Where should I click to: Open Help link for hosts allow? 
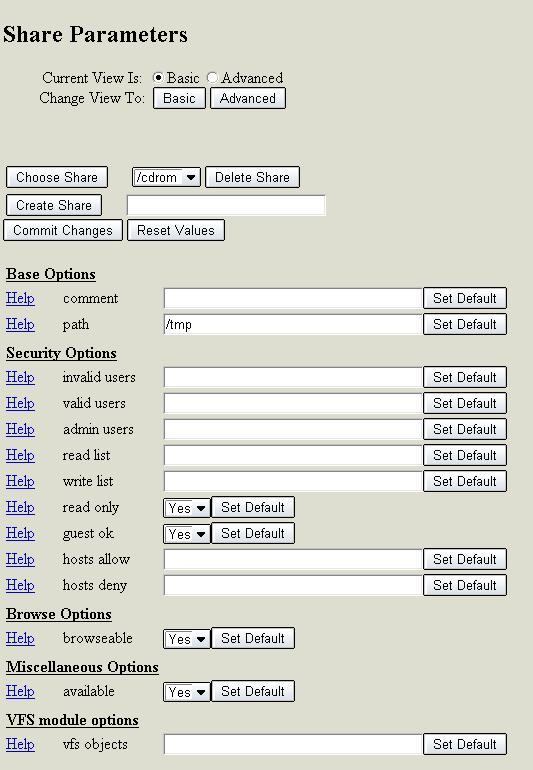point(20,559)
